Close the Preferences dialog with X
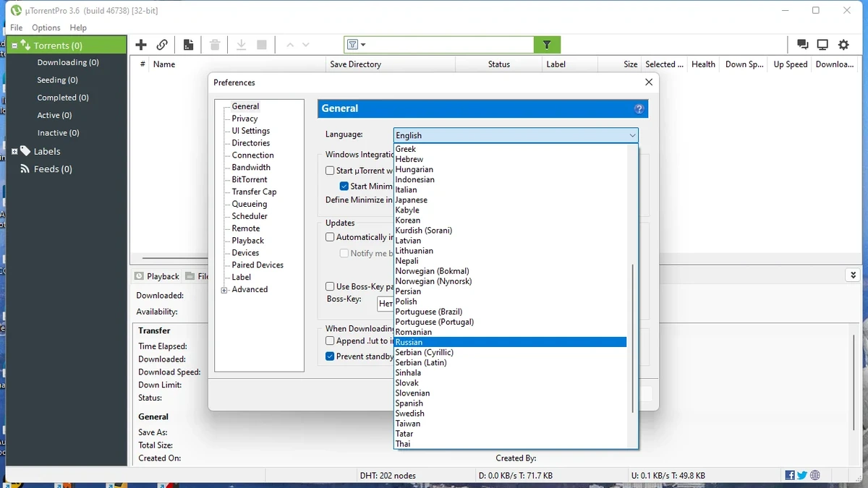The height and width of the screenshot is (488, 868). (649, 82)
